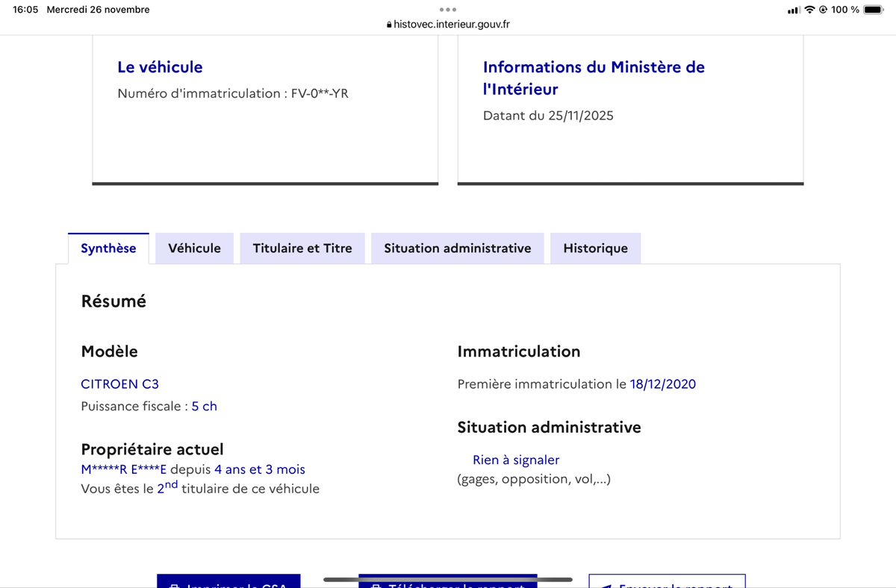Select the 'Puissance fiscale : 5 ch' line
Viewport: 896px width, 588px height.
149,407
